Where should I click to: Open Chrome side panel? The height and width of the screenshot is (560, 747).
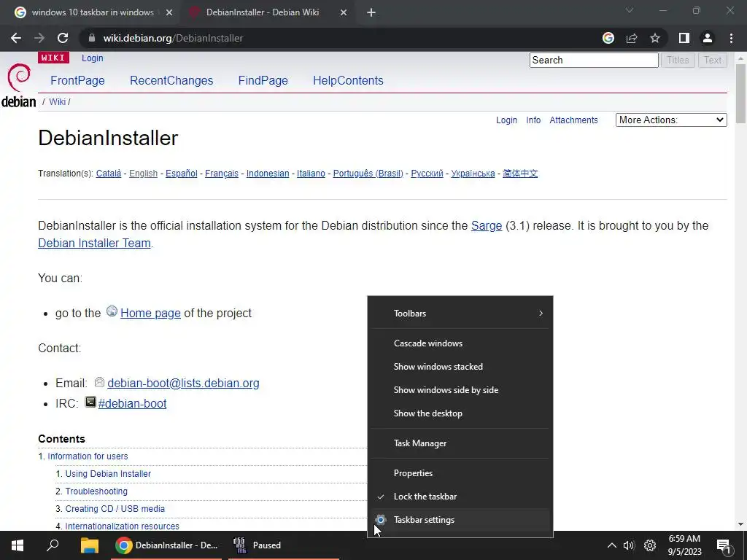click(684, 38)
